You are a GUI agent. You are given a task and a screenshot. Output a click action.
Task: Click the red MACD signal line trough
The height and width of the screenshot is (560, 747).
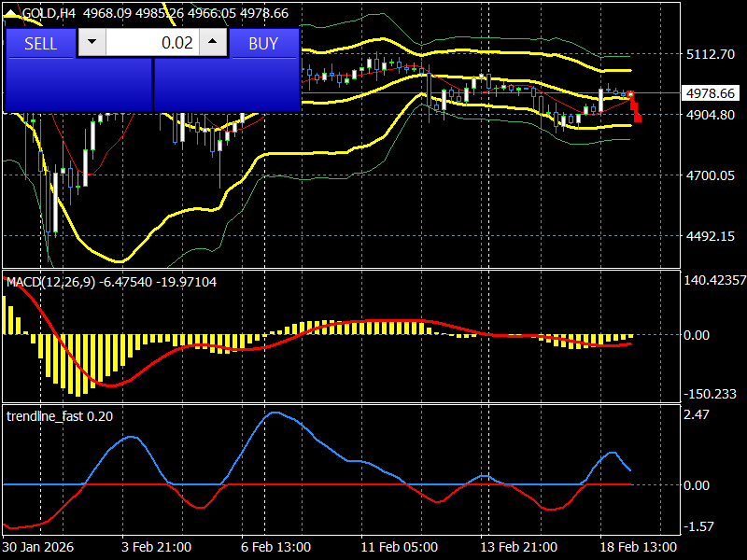coord(110,385)
